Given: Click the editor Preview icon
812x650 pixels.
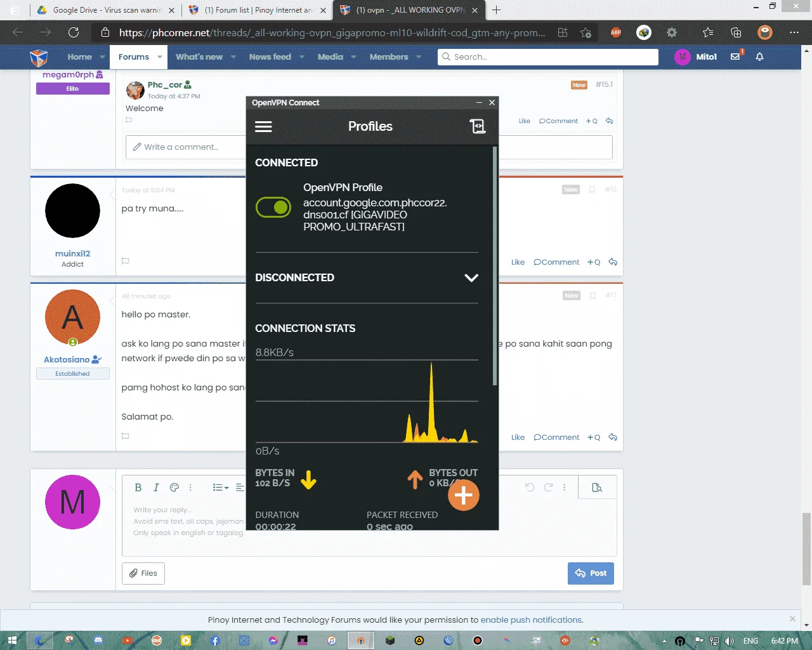Looking at the screenshot, I should point(597,487).
